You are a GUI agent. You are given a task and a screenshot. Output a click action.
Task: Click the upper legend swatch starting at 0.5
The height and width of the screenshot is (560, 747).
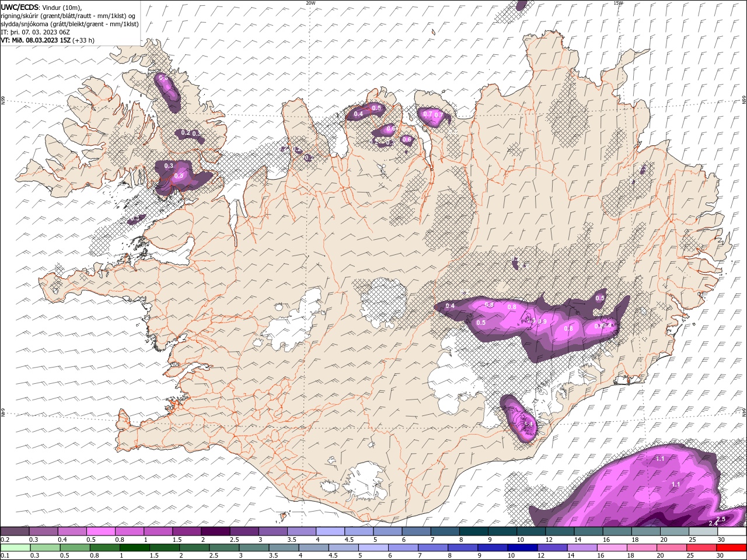coord(101,531)
